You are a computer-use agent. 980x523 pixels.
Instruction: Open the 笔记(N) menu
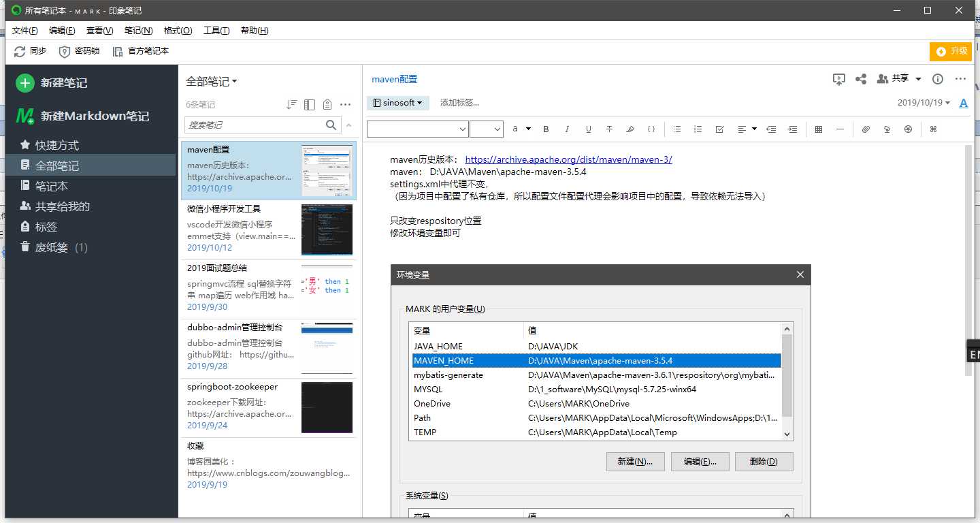(139, 31)
